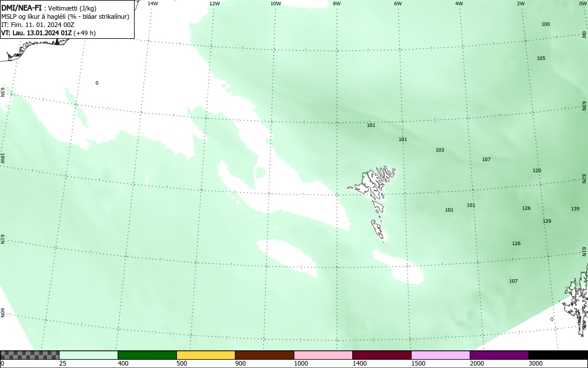Click the black above-3000 legend swatch

[558, 355]
